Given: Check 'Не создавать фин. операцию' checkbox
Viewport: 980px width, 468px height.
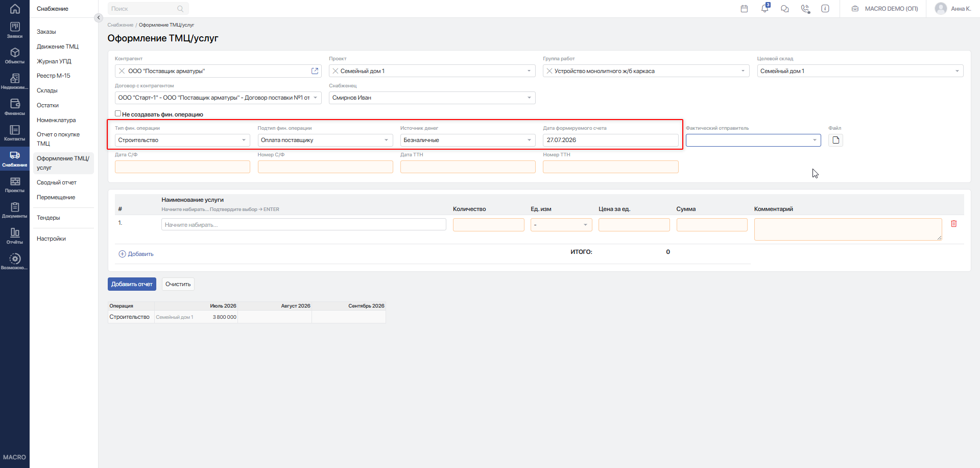Looking at the screenshot, I should tap(118, 114).
